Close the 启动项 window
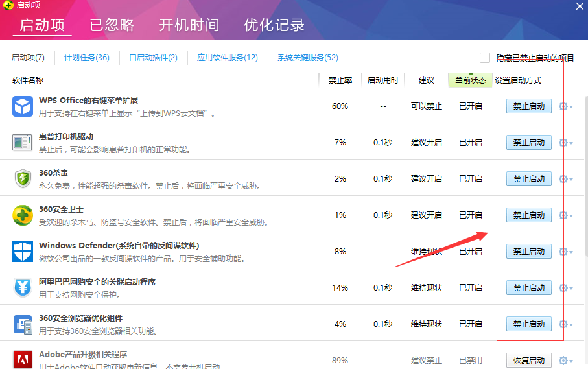Viewport: 588px width, 369px height. click(x=580, y=6)
